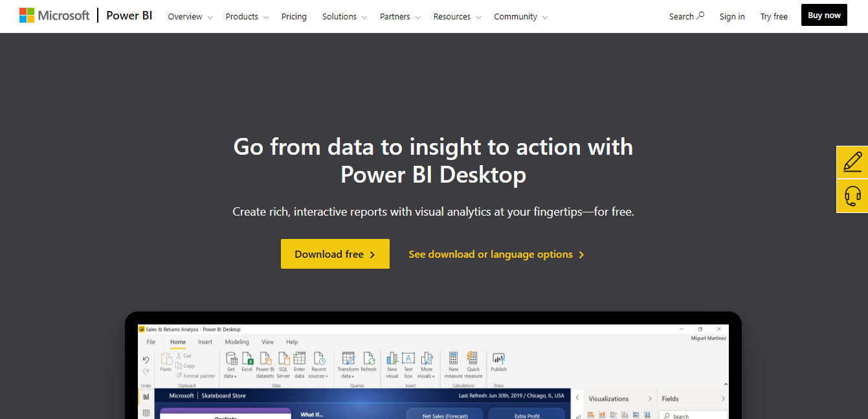Open the Transform data dropdown

click(x=348, y=365)
